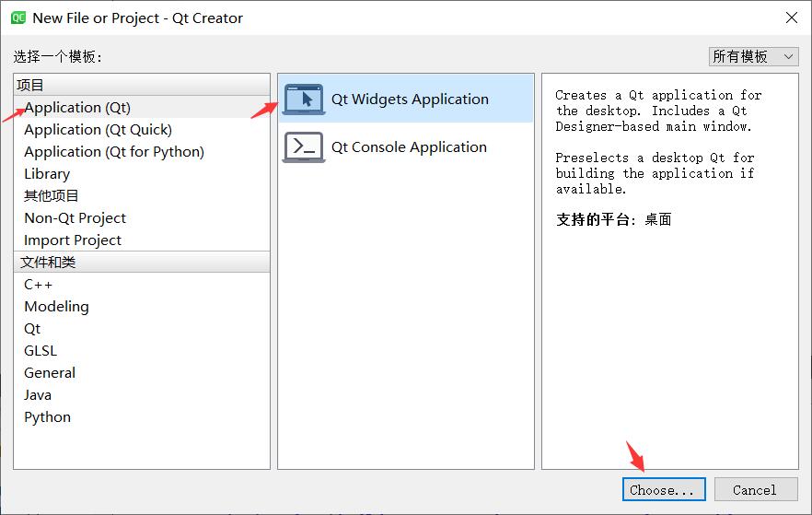Select Application (Qt for Python) category
Screen dimensions: 812x515
[x=114, y=152]
